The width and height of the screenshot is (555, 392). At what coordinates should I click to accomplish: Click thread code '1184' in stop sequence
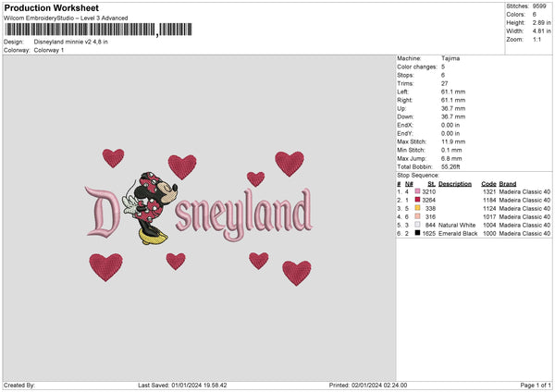(x=489, y=201)
